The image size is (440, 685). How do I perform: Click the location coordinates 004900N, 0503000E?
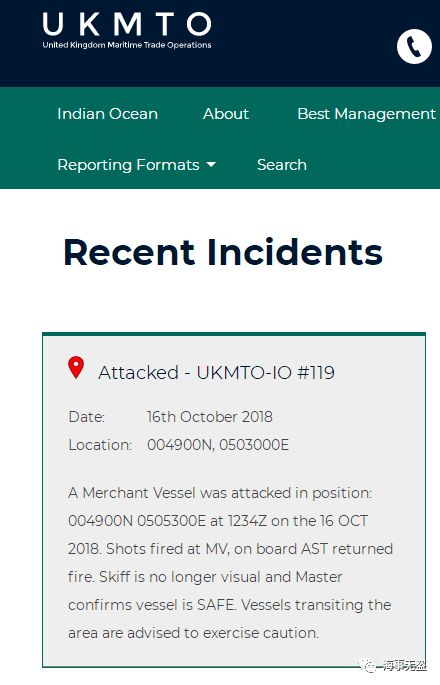218,445
